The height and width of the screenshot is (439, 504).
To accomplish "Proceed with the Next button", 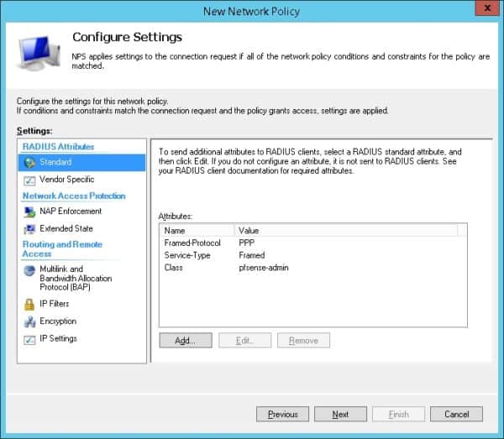I will coord(340,414).
